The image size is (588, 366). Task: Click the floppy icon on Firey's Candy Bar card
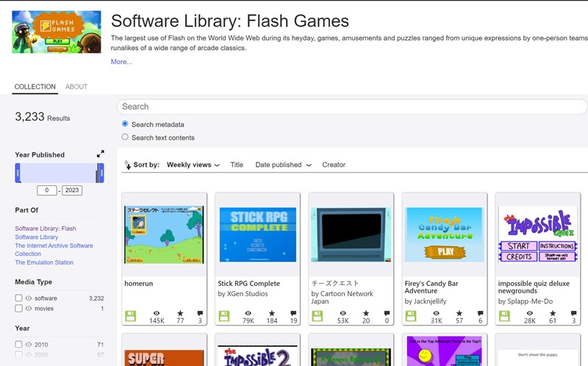point(411,316)
